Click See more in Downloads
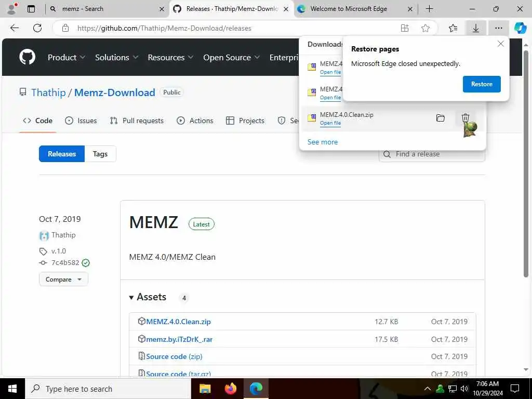The height and width of the screenshot is (399, 532). (322, 142)
